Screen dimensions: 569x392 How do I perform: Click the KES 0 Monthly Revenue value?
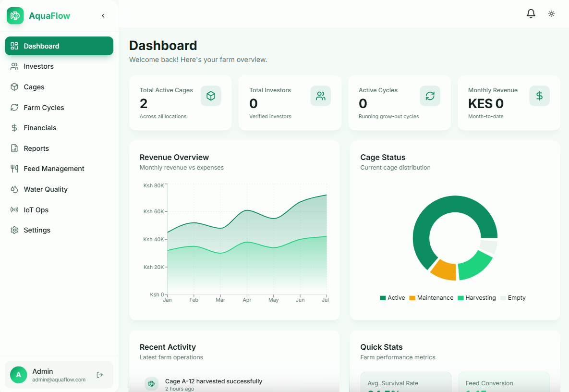point(486,104)
